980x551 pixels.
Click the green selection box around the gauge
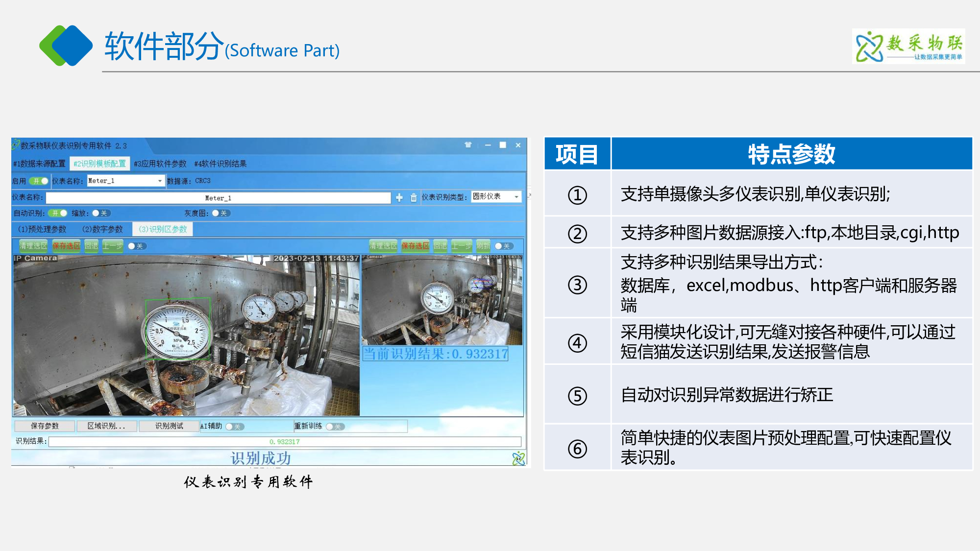tap(178, 329)
